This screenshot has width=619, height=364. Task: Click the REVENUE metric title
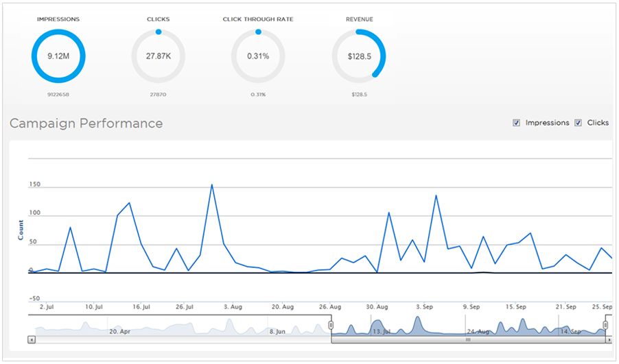point(359,19)
